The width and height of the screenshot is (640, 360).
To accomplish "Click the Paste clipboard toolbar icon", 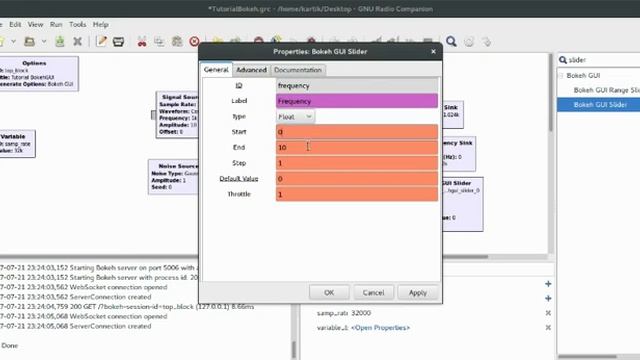I will (177, 41).
